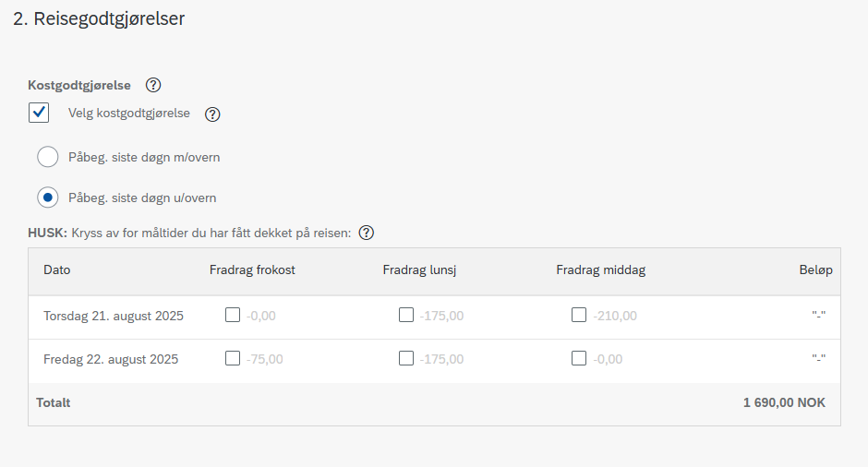868x467 pixels.
Task: Open help icon next to Kostgodtgjørelse heading
Action: tap(153, 85)
